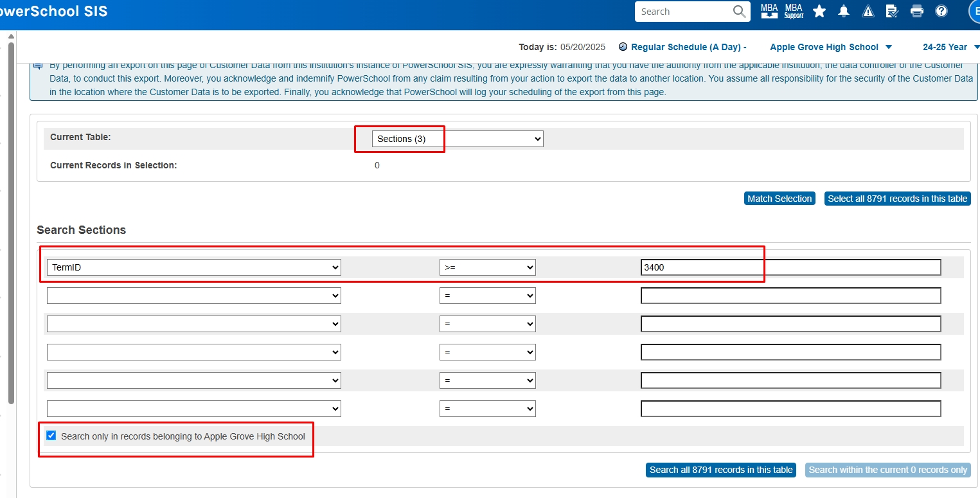Open favorites via the star icon

(819, 11)
